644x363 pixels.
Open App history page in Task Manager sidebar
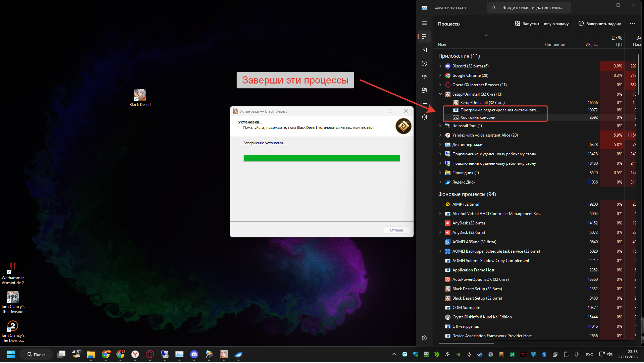point(424,63)
